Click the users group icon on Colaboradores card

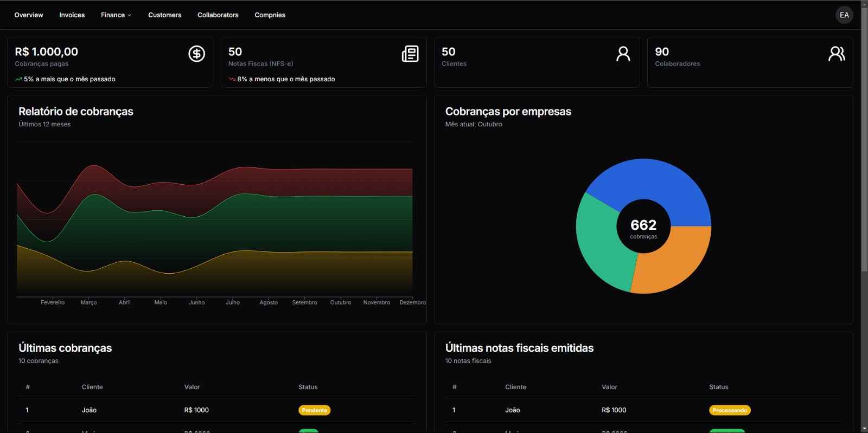point(837,54)
